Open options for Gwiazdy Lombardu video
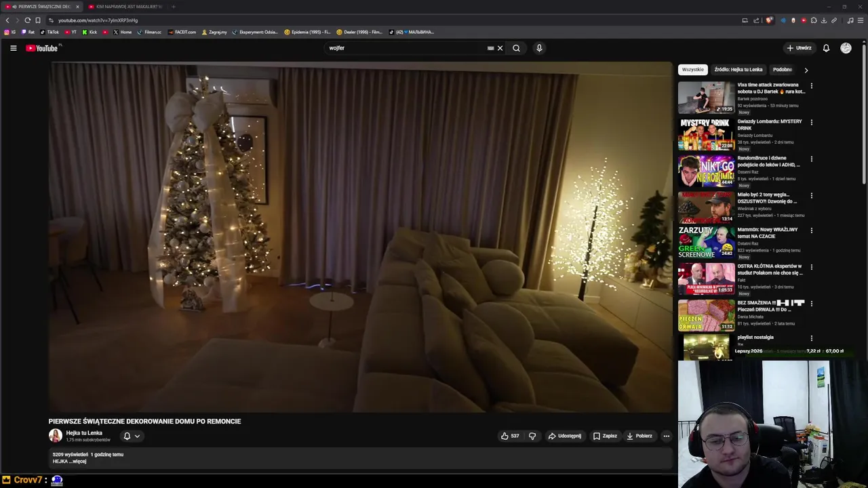 pos(811,123)
